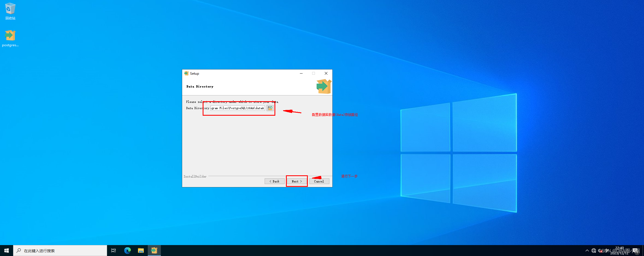Click the 'Data Directory' heading text

[x=200, y=86]
